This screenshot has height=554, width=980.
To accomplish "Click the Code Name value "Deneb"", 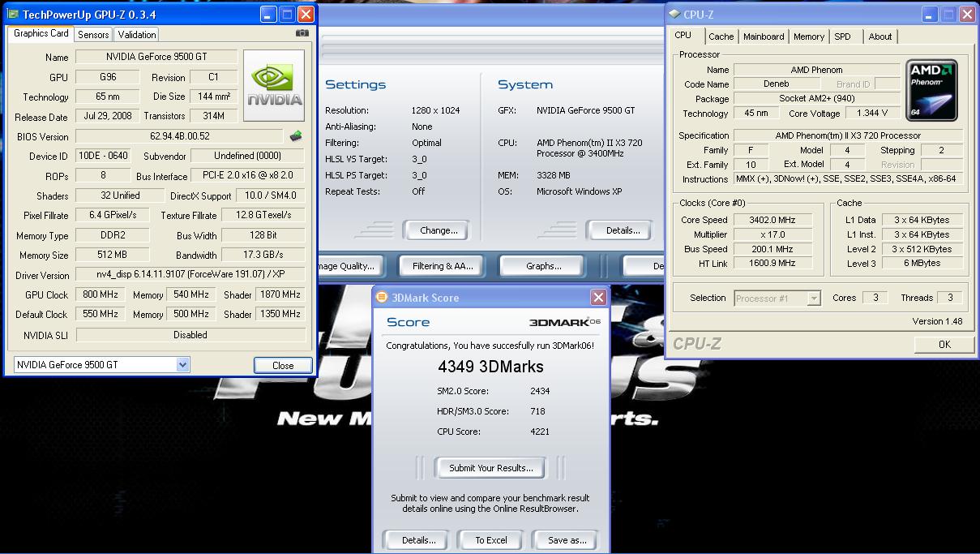I will pyautogui.click(x=776, y=84).
